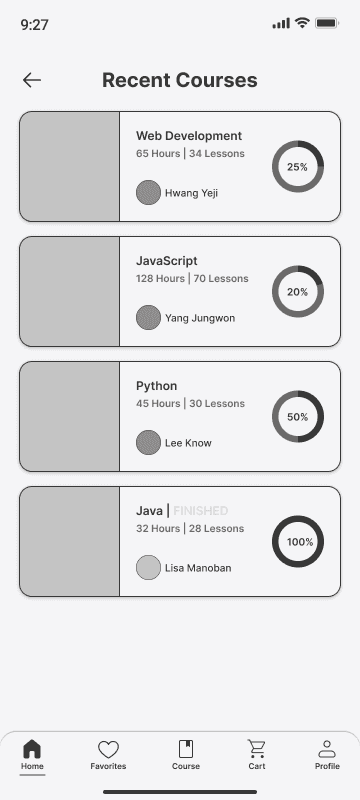Tap Lee Know's avatar circle
This screenshot has width=360, height=800.
(x=148, y=442)
